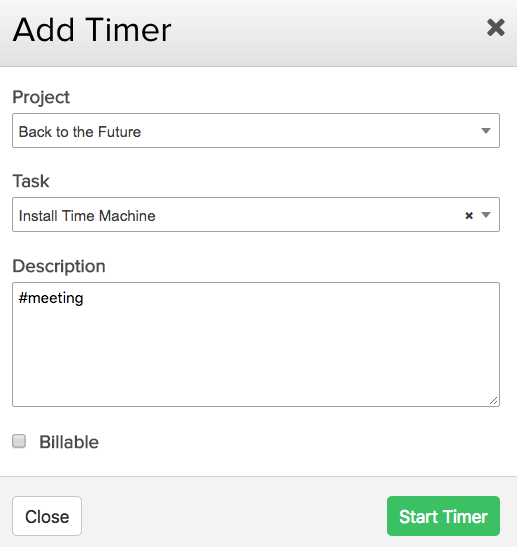517x547 pixels.
Task: Focus the Description text area
Action: pos(256,344)
